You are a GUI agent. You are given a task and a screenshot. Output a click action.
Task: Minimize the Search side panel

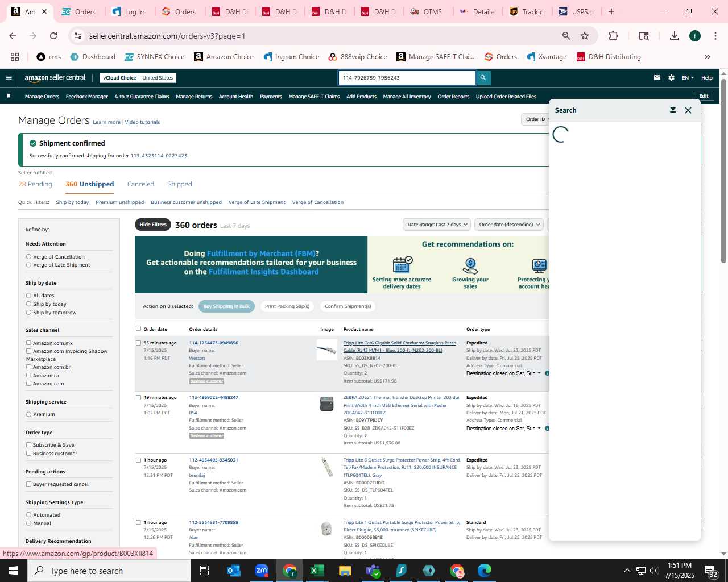673,110
